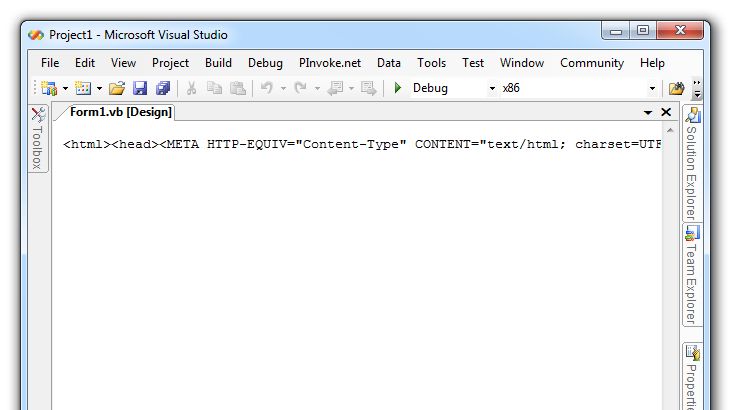Screen dimensions: 740x410
Task: Click the Add New Item toolbar icon
Action: pos(83,88)
